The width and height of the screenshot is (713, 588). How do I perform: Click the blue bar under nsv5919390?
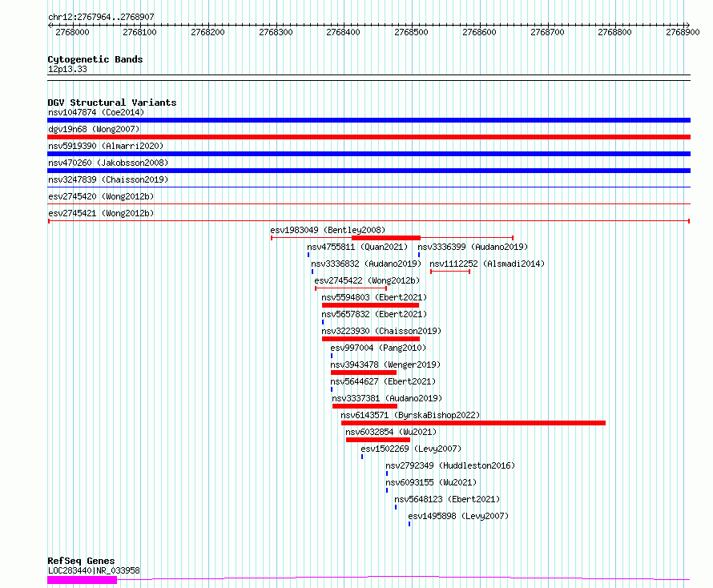coord(369,154)
